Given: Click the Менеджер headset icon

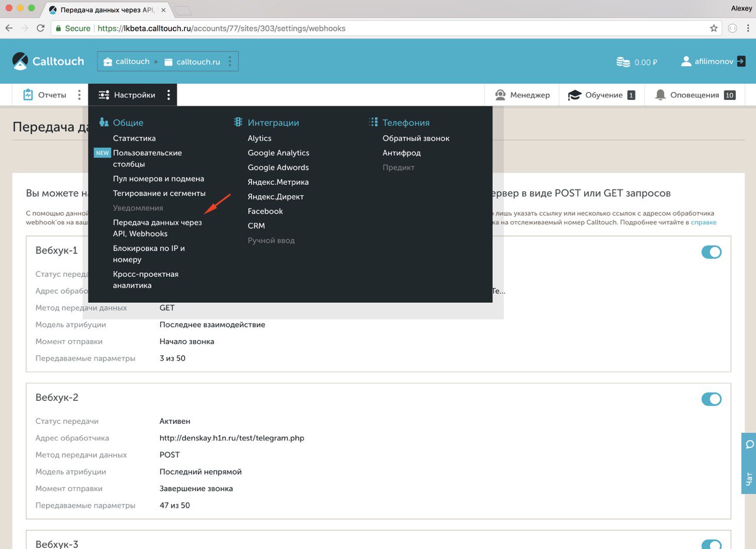Looking at the screenshot, I should [500, 94].
